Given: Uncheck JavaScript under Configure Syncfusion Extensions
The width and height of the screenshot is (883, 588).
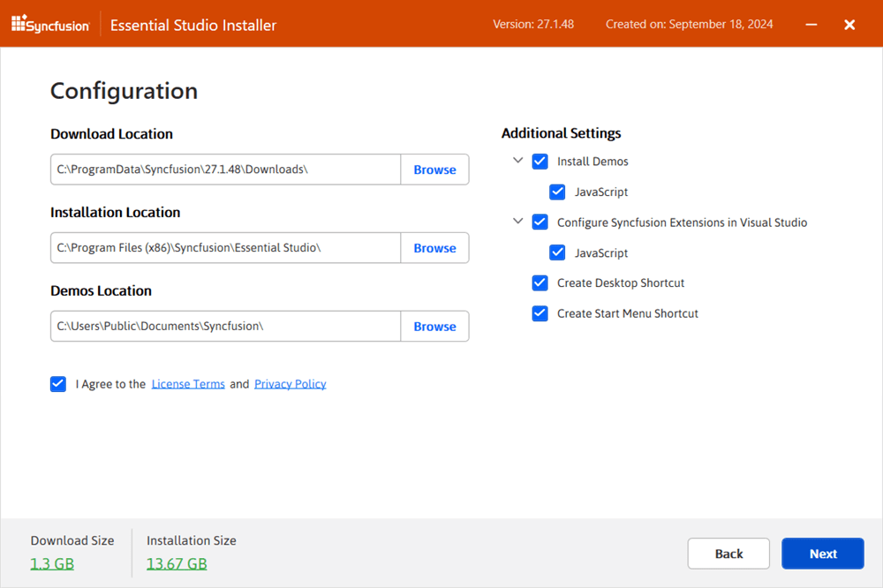Looking at the screenshot, I should 557,253.
